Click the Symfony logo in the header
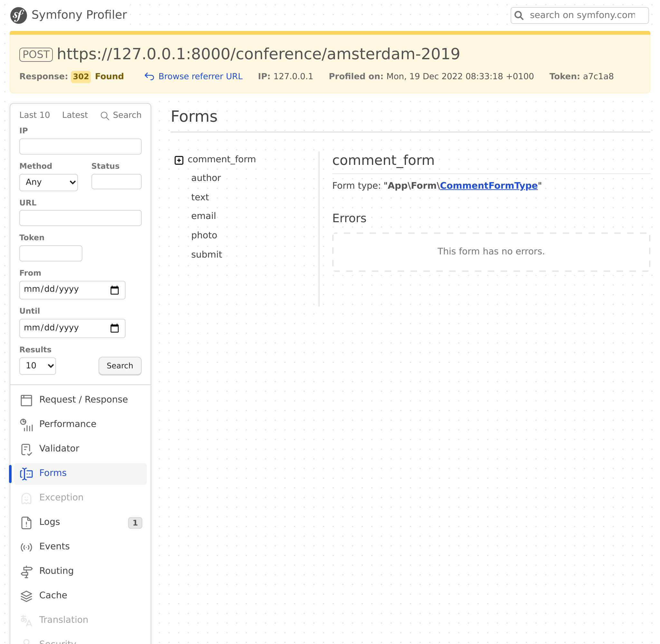660x644 pixels. click(19, 15)
